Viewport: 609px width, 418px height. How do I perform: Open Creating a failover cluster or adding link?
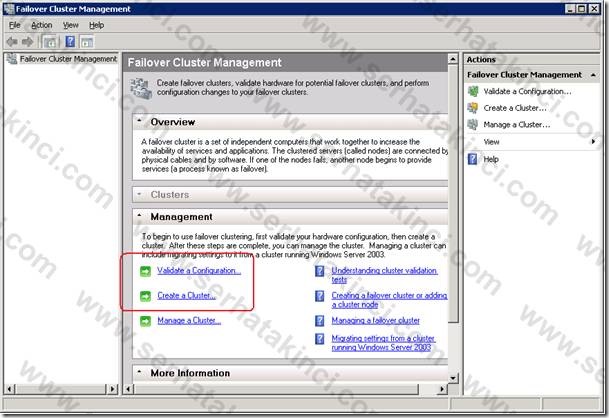(390, 300)
